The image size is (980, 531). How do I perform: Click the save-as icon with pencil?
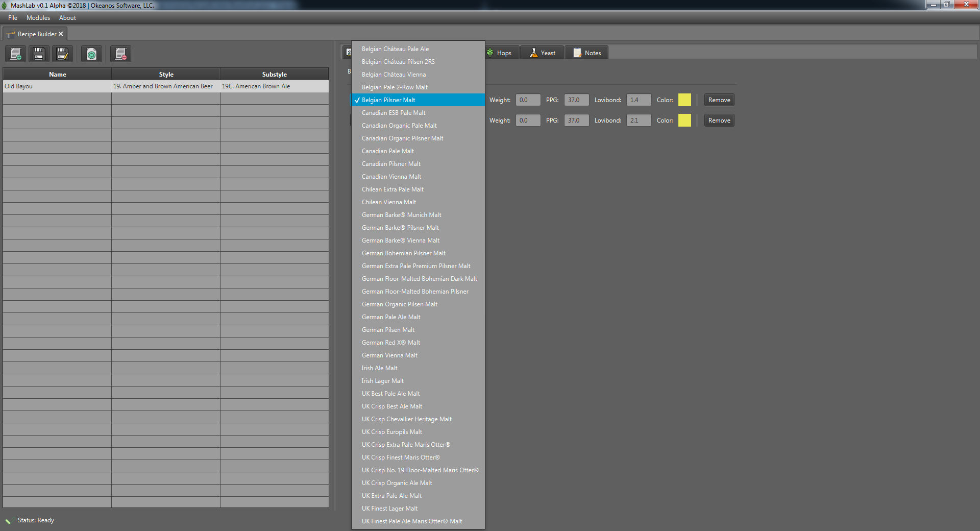click(x=62, y=54)
